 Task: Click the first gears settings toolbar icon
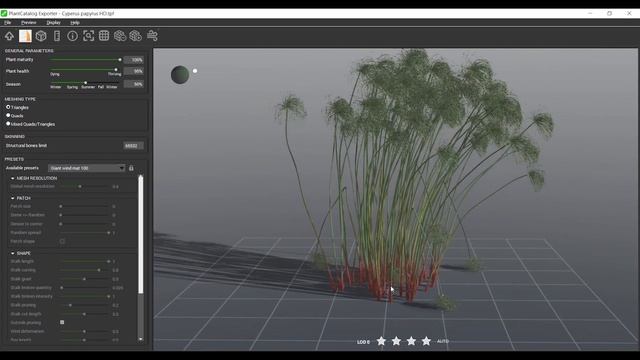(x=120, y=36)
